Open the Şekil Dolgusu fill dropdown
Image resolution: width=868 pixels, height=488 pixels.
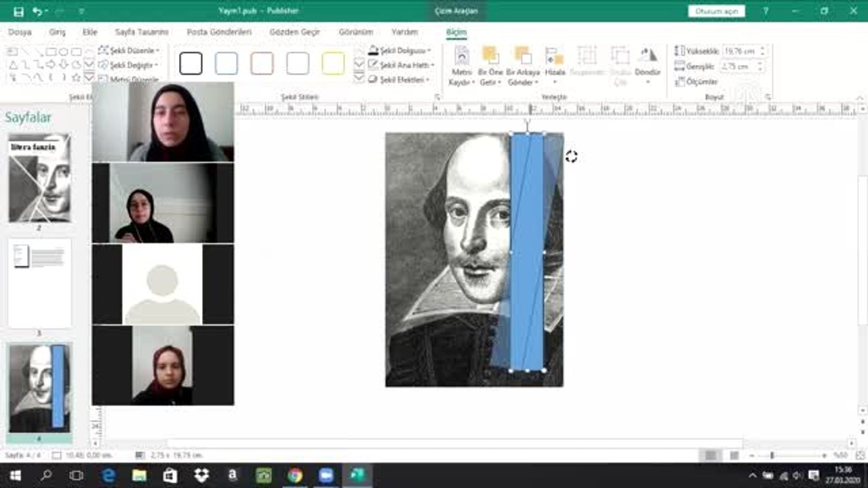tap(400, 50)
